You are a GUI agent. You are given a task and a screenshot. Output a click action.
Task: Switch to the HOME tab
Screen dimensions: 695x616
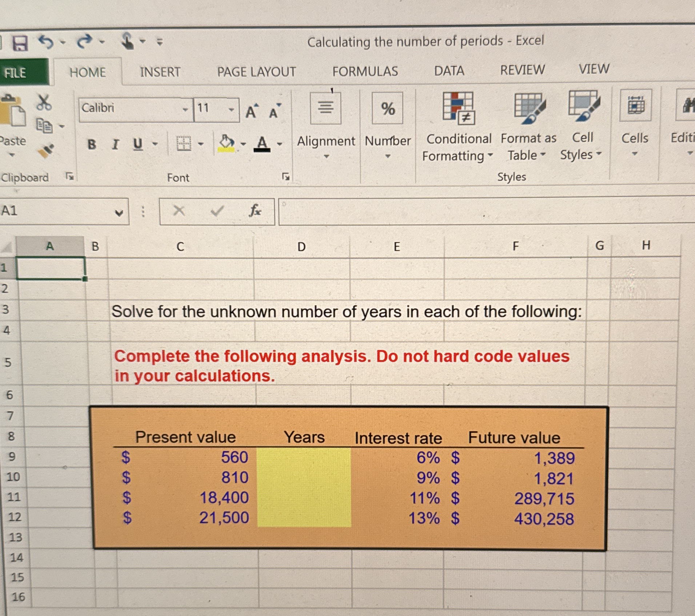88,72
